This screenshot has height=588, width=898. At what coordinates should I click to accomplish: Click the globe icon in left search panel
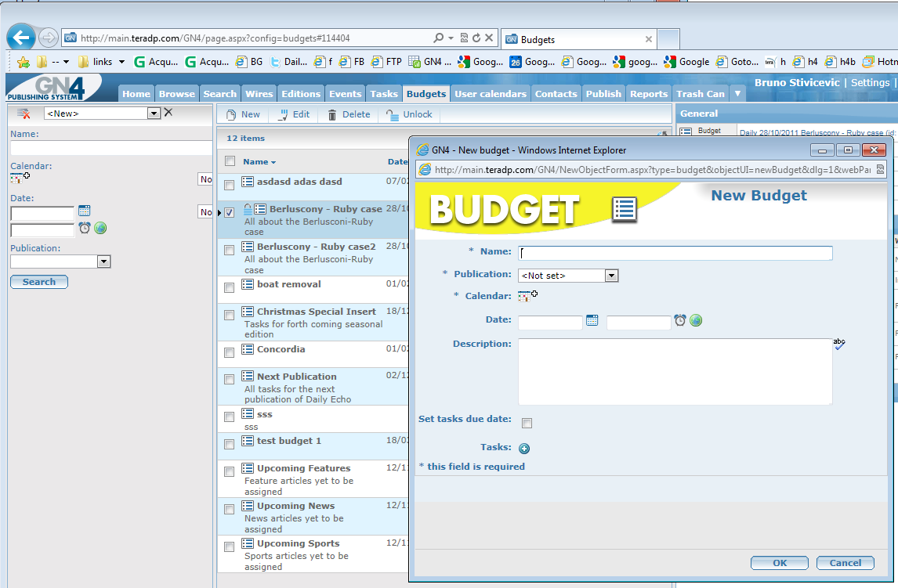[100, 228]
